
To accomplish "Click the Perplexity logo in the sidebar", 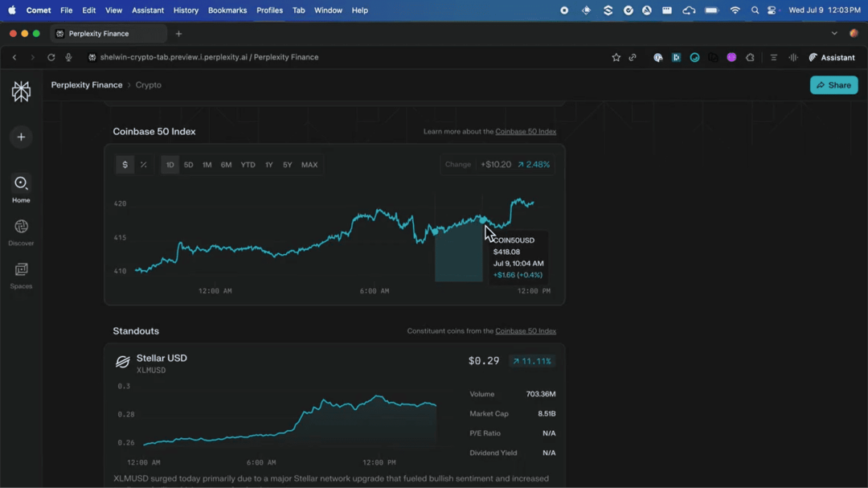I will pos(21,92).
